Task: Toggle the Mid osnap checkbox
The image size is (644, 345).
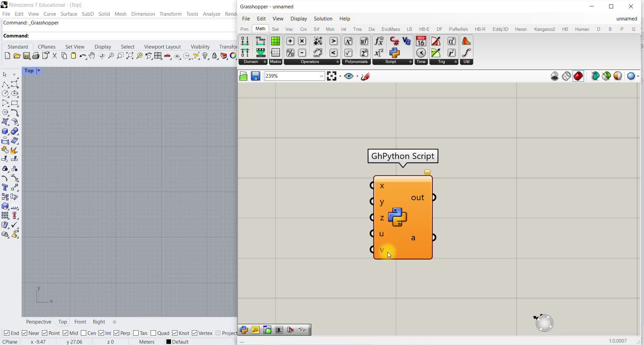Action: point(65,333)
